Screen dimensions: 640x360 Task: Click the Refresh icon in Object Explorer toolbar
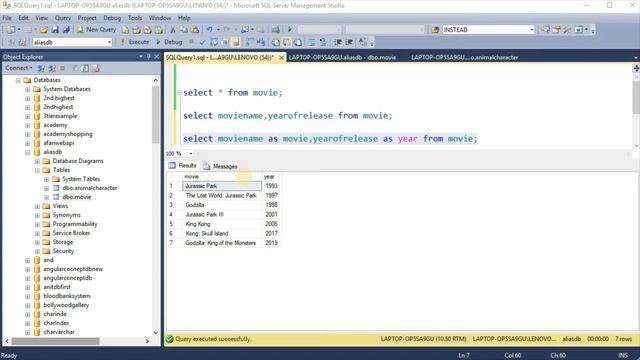click(x=84, y=68)
